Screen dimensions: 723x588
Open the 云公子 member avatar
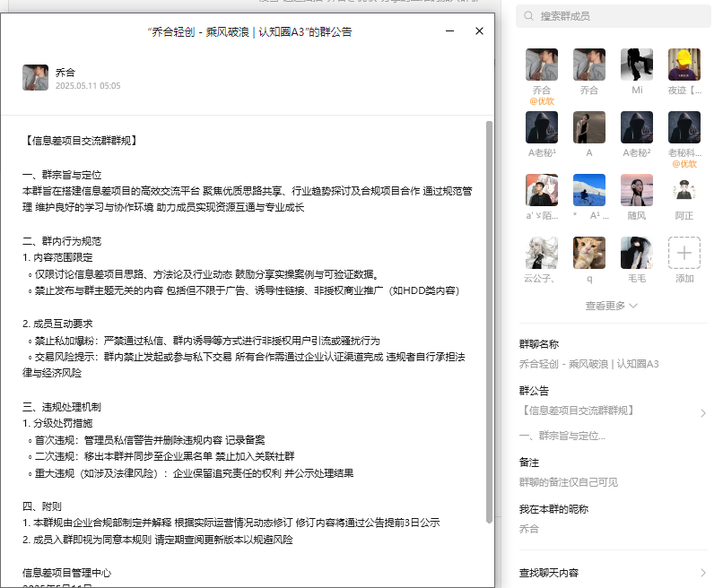542,253
